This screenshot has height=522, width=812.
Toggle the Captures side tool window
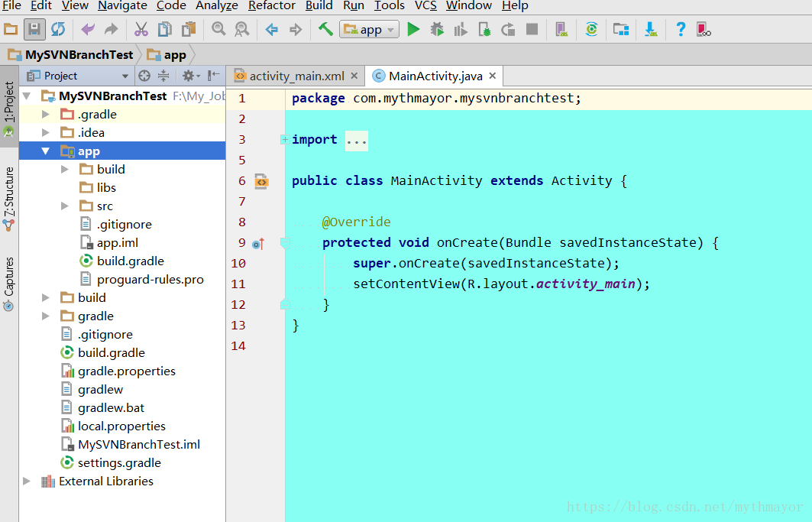9,284
